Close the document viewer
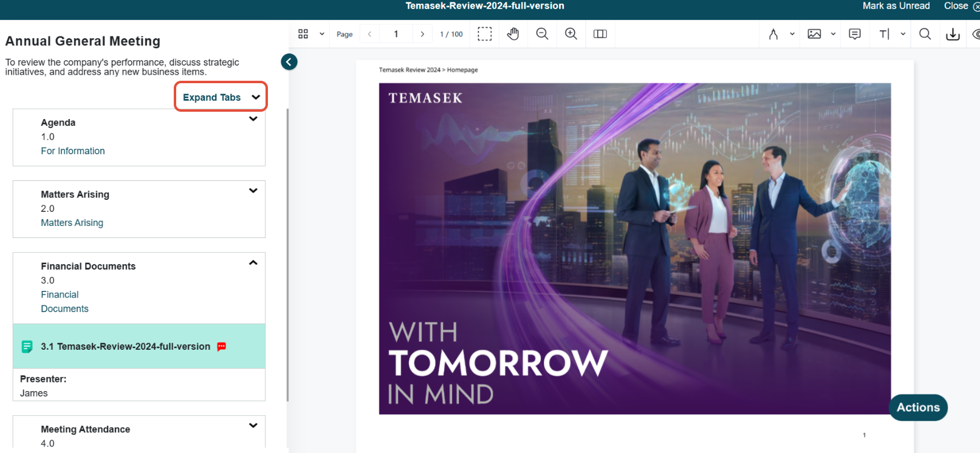The width and height of the screenshot is (980, 453). [x=961, y=6]
